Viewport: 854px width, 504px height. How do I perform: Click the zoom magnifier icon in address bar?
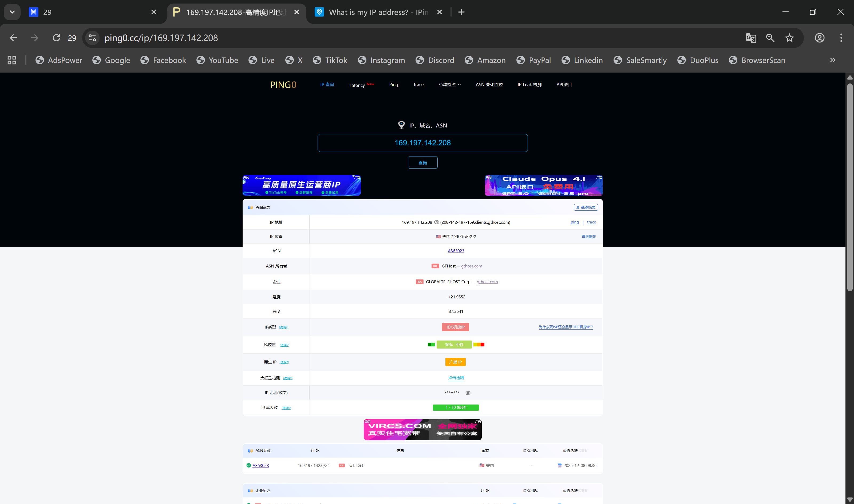pos(770,38)
